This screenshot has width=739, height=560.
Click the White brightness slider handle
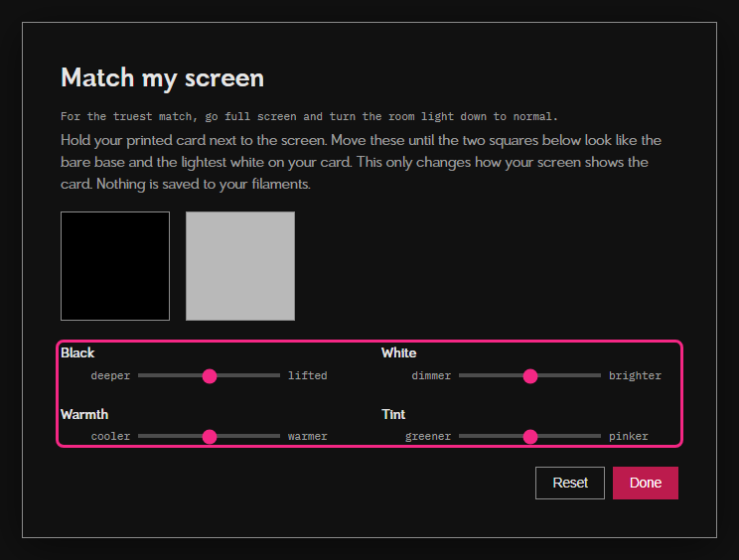tap(530, 376)
